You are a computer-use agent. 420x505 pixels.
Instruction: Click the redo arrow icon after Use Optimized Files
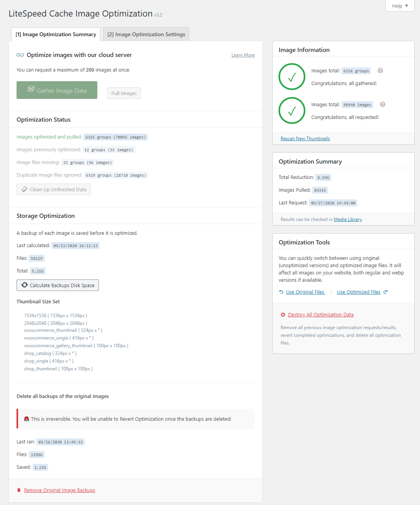click(x=385, y=292)
